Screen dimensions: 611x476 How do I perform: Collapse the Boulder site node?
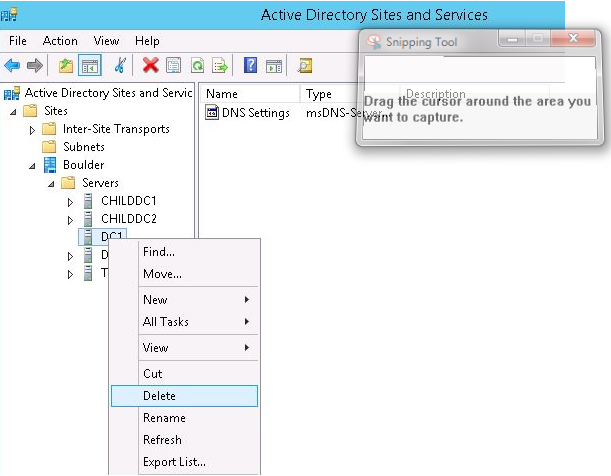click(x=32, y=166)
